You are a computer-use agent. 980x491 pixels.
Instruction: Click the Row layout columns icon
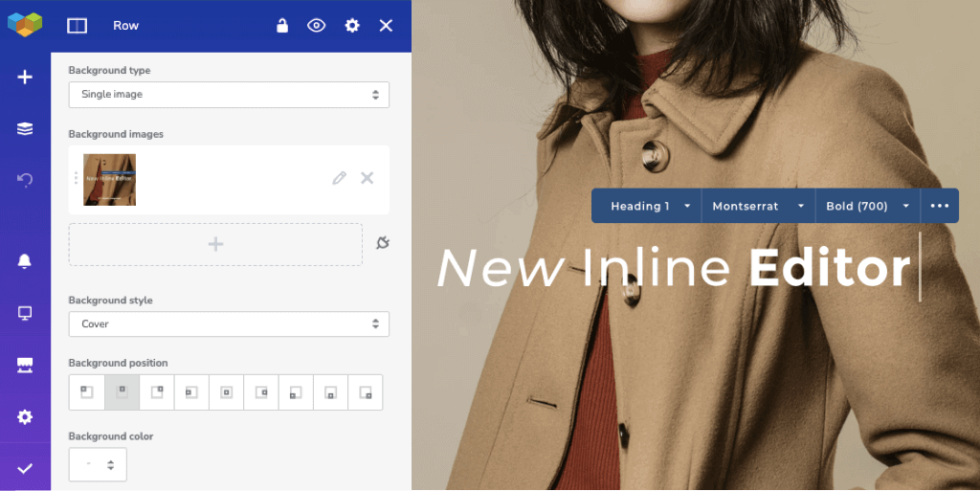[x=77, y=26]
